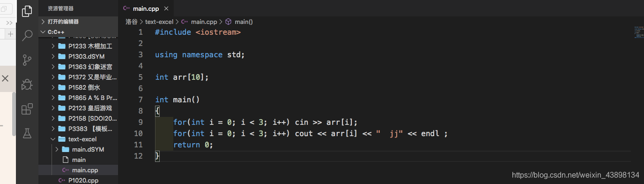
Task: Click the P1582 倒水 folder icon
Action: tap(62, 87)
